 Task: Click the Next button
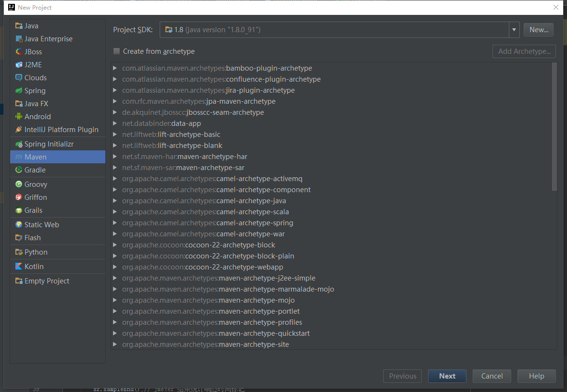447,376
